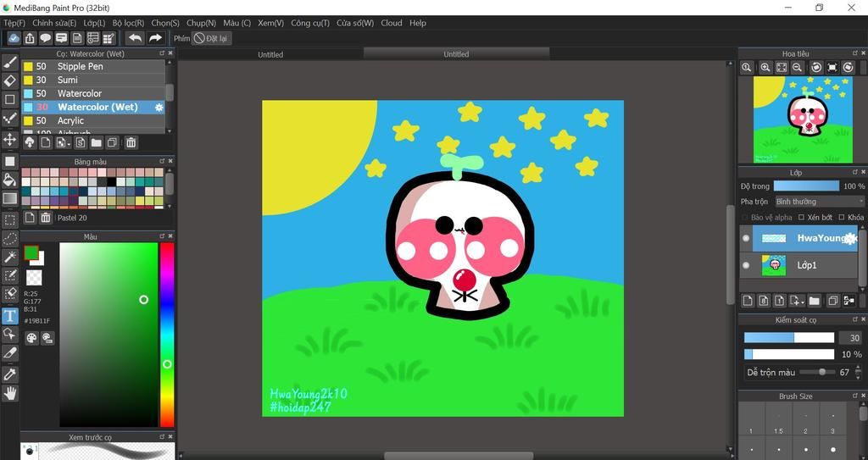Open Watercolor (Wet) brush settings gear

point(159,108)
